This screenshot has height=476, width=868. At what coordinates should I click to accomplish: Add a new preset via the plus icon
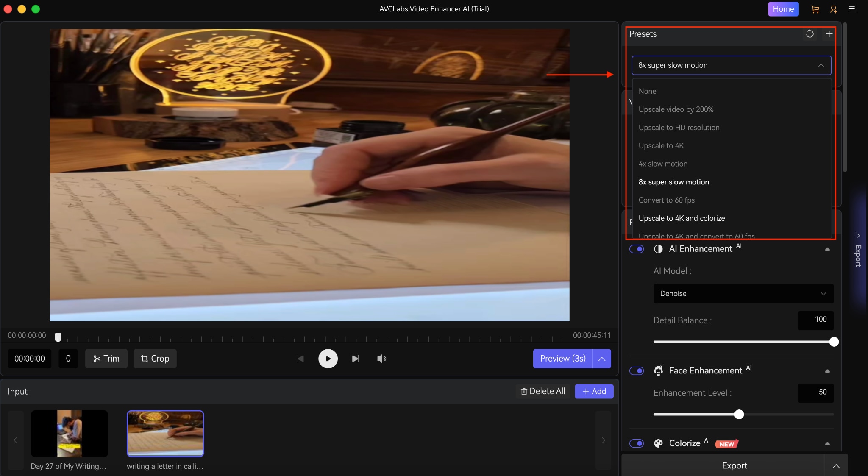coord(829,34)
